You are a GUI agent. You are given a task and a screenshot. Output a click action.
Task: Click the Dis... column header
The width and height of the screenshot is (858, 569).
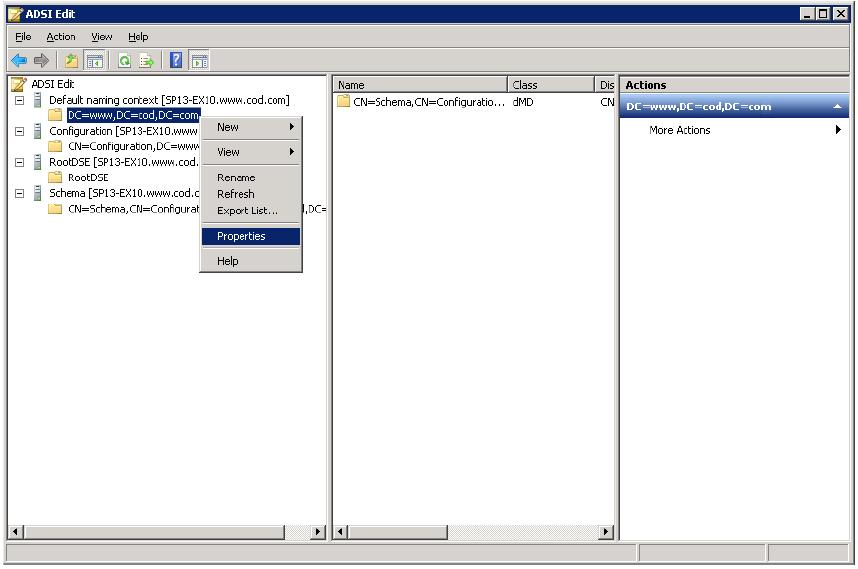606,85
